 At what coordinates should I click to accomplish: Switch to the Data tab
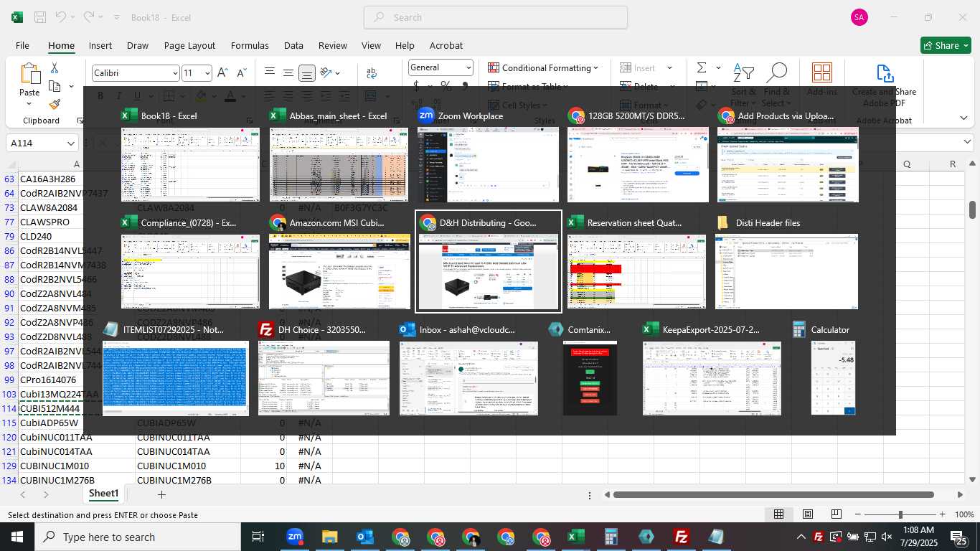coord(293,45)
